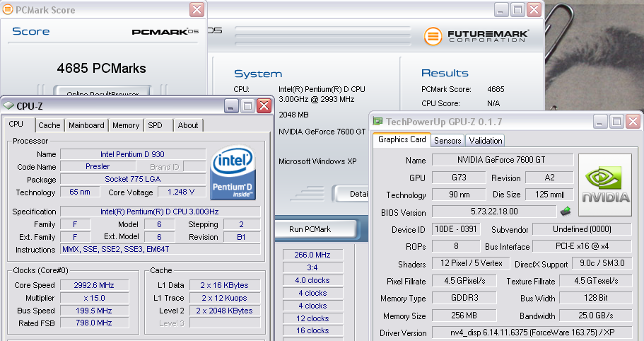Minimize the GPU-Z window
The width and height of the screenshot is (644, 341).
(600, 121)
